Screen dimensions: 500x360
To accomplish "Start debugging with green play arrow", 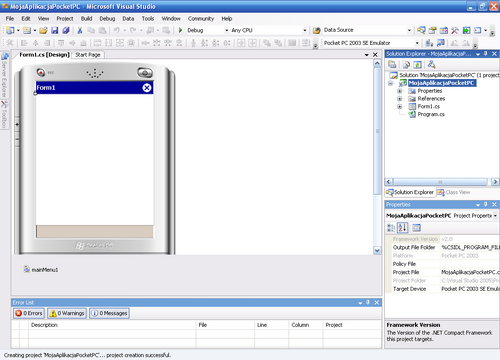I will [180, 30].
